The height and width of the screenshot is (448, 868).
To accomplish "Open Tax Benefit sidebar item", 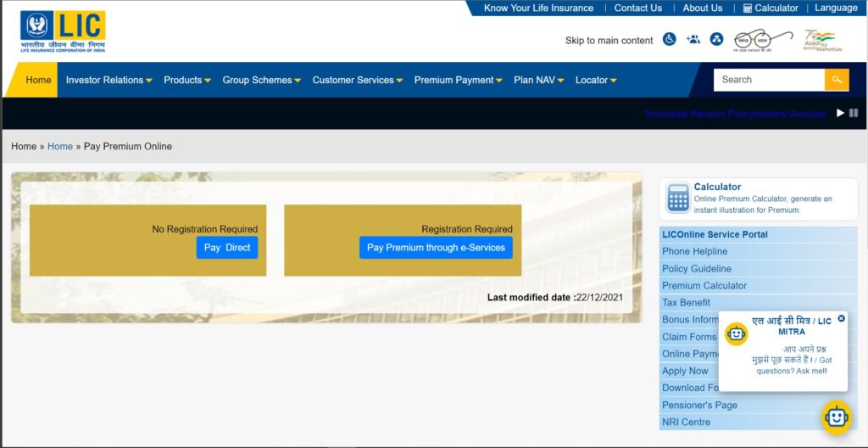I will tap(686, 303).
